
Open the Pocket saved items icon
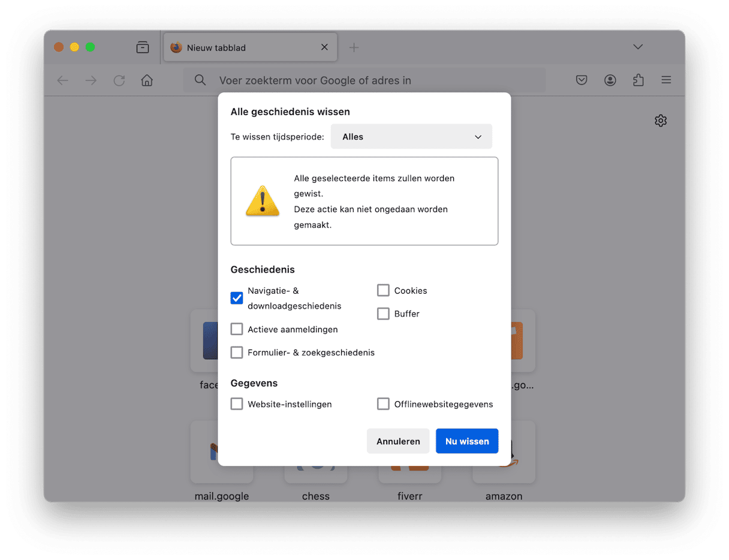point(582,80)
